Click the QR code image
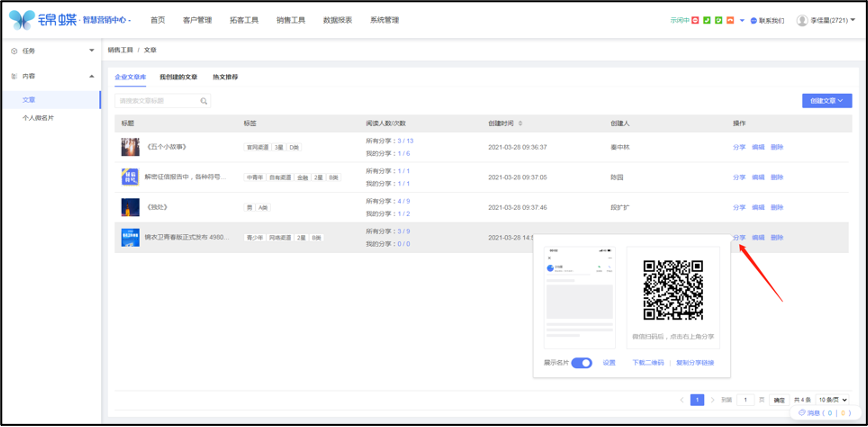The width and height of the screenshot is (868, 427). [673, 290]
